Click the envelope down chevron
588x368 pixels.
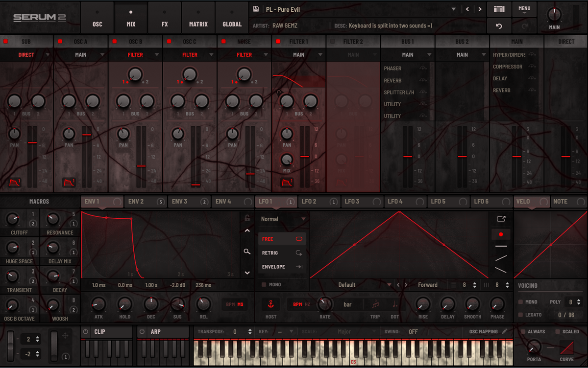247,273
